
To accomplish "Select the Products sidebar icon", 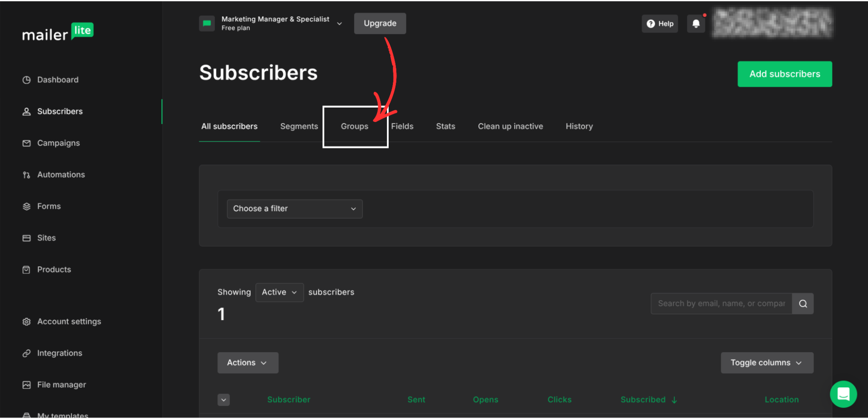I will pyautogui.click(x=26, y=269).
